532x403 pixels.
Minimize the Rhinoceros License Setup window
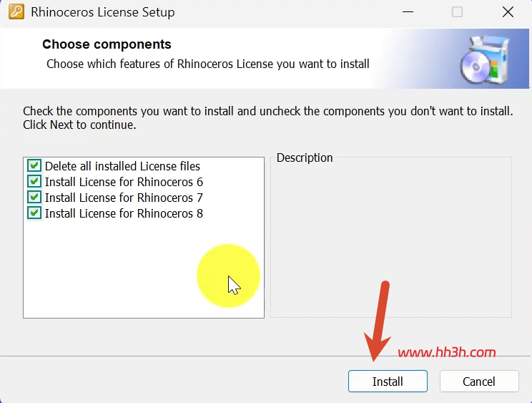click(408, 12)
